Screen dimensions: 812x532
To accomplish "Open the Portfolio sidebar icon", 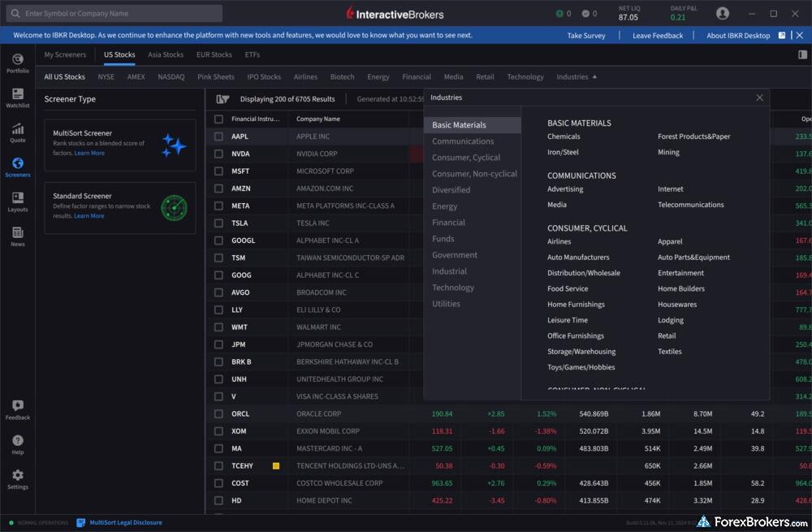I will point(18,63).
